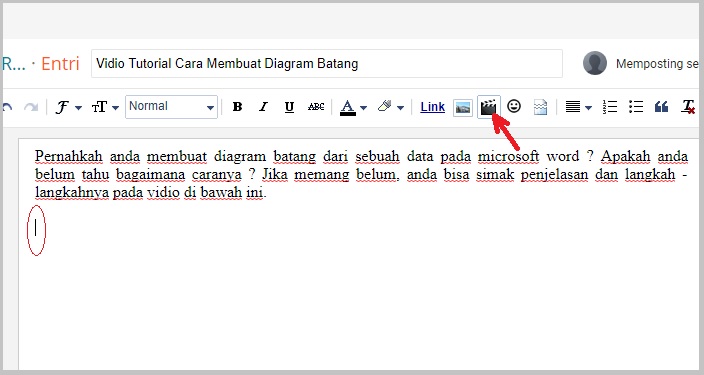Click the word 'microsoft' in the paragraph
The width and height of the screenshot is (704, 375).
click(x=508, y=156)
